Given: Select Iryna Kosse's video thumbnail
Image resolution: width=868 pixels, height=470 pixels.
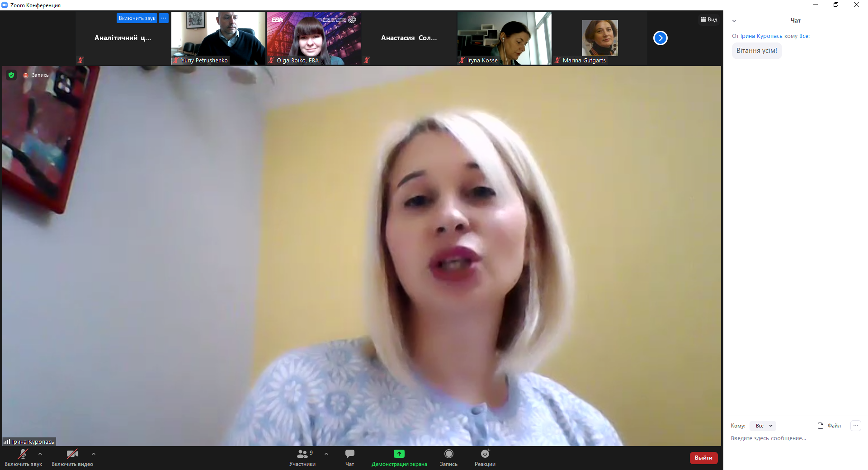Looking at the screenshot, I should [x=505, y=38].
